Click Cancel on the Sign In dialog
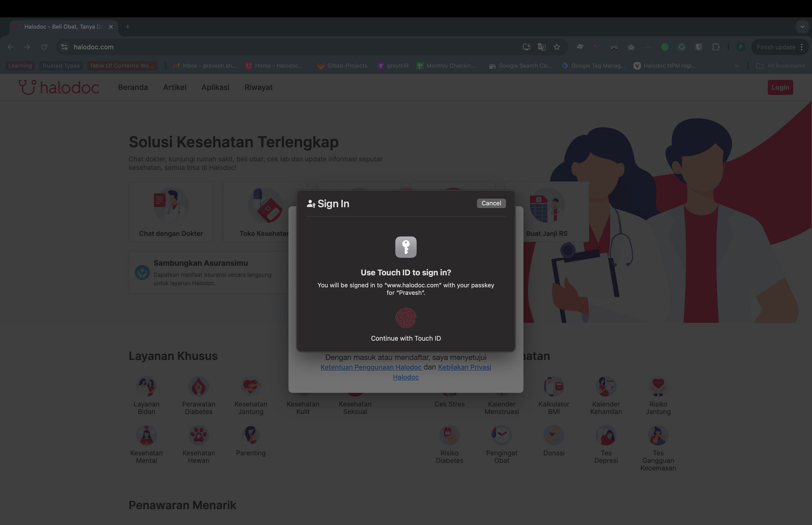 pyautogui.click(x=491, y=203)
